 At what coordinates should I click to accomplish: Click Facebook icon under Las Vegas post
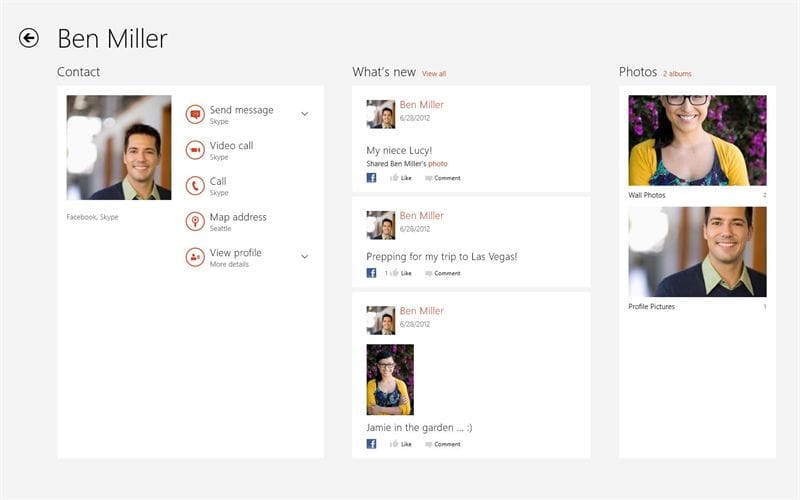(x=371, y=273)
